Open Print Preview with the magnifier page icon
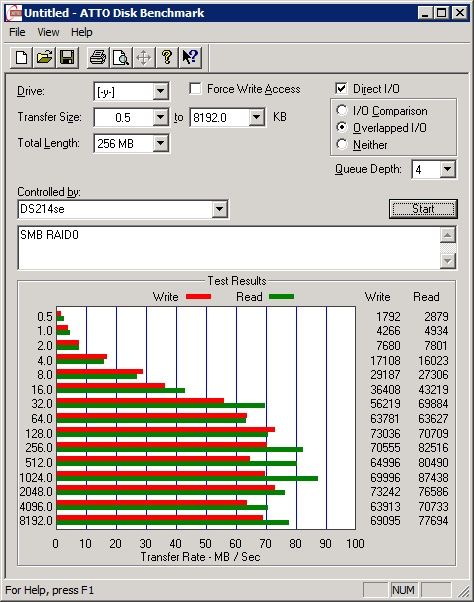This screenshot has height=602, width=474. tap(121, 58)
